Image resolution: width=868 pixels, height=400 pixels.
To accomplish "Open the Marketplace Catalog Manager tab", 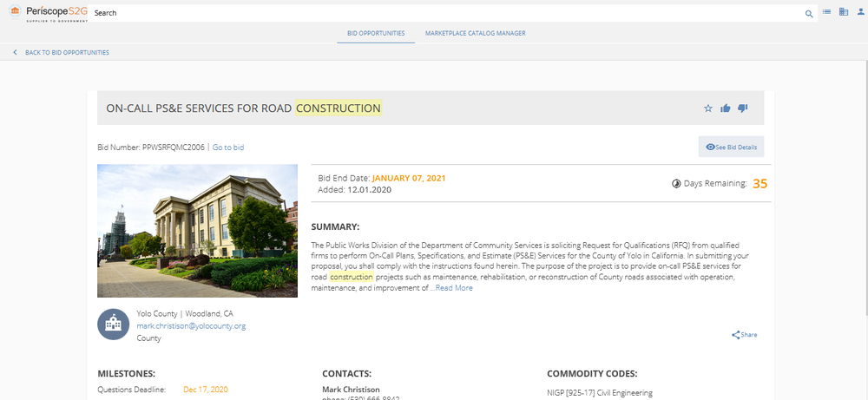I will [476, 33].
